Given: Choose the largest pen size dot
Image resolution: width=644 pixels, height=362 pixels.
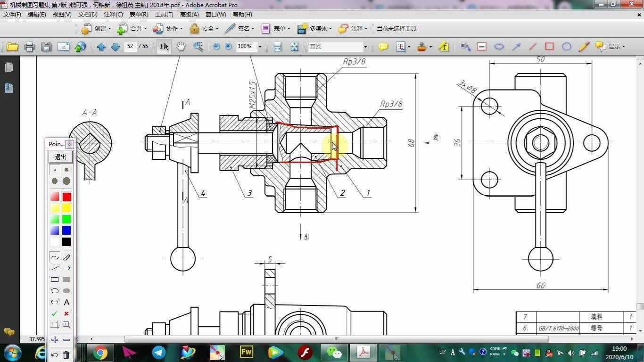Looking at the screenshot, I should click(x=66, y=181).
